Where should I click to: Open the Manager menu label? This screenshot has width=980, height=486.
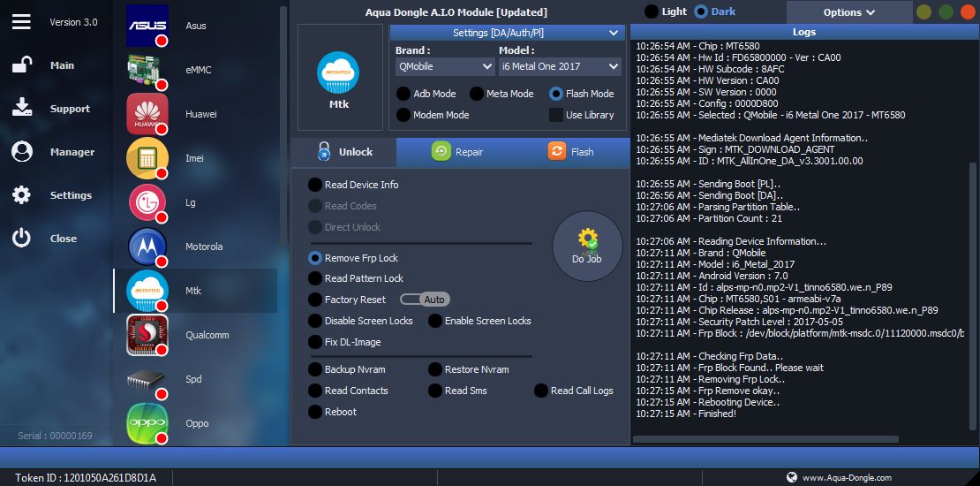tap(72, 152)
